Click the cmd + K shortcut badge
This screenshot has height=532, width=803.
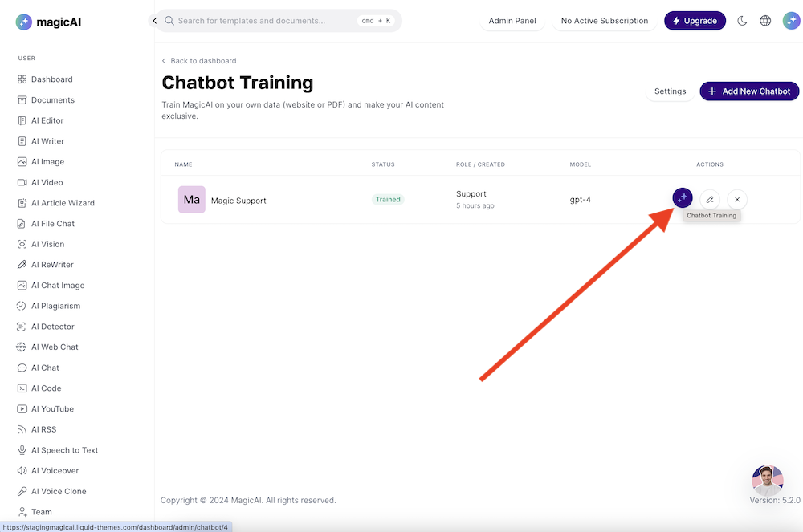pos(376,21)
